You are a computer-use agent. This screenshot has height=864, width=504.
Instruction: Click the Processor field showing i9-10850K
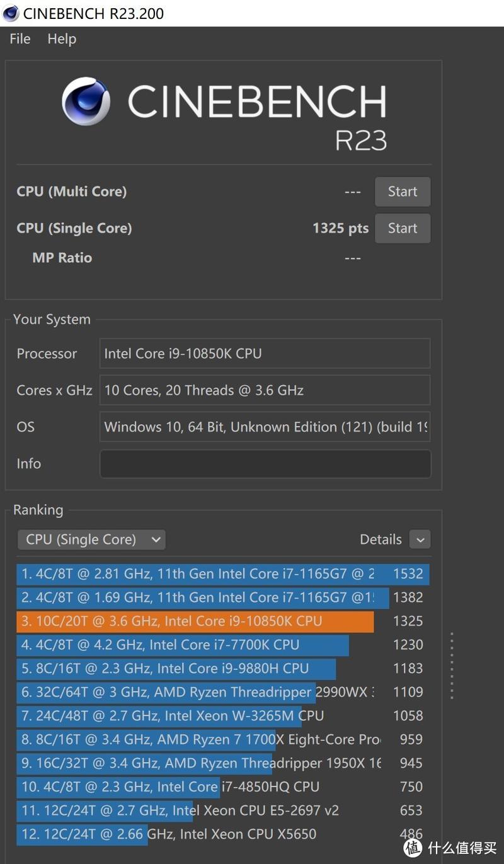[265, 354]
